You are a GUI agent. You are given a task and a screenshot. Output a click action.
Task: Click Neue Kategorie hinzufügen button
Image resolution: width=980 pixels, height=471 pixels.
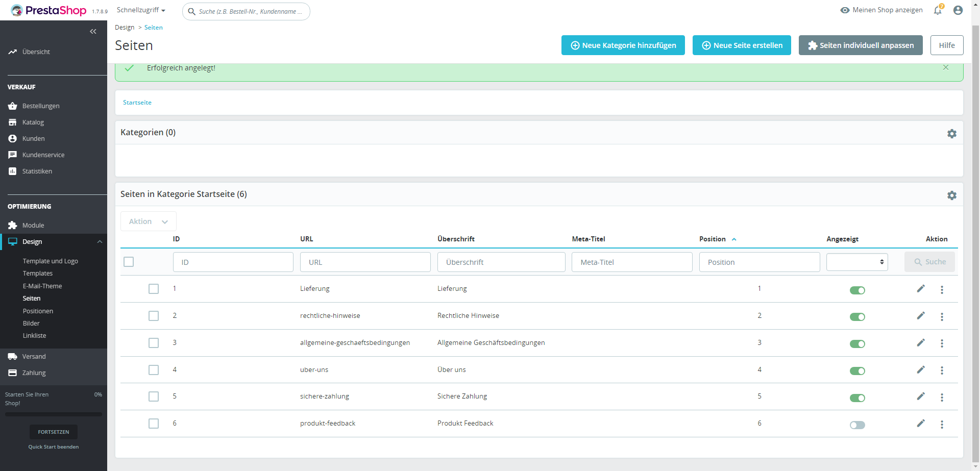pyautogui.click(x=623, y=45)
